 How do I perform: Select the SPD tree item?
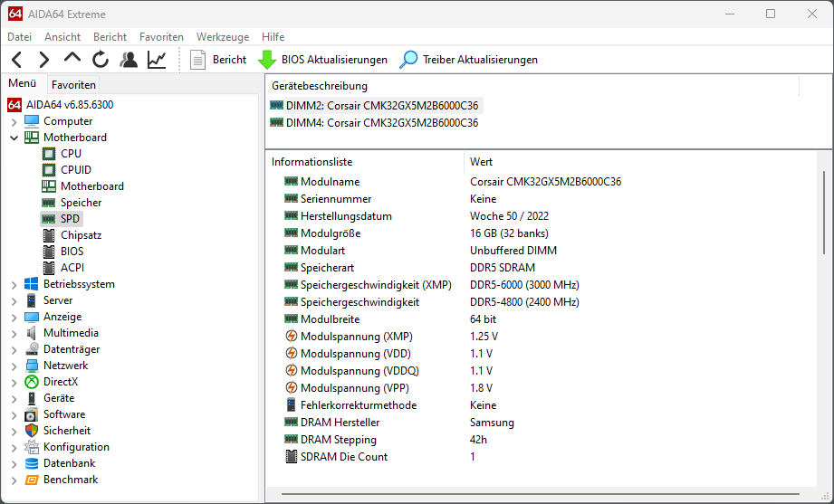62,218
